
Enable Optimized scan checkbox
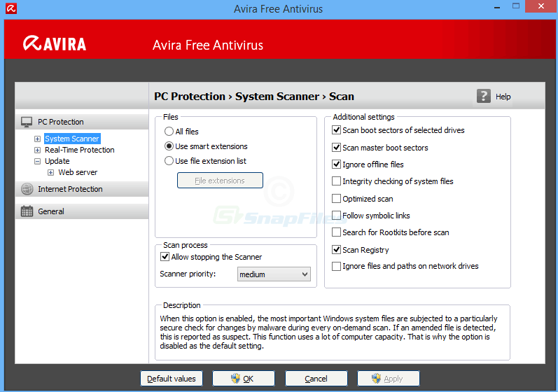point(336,199)
